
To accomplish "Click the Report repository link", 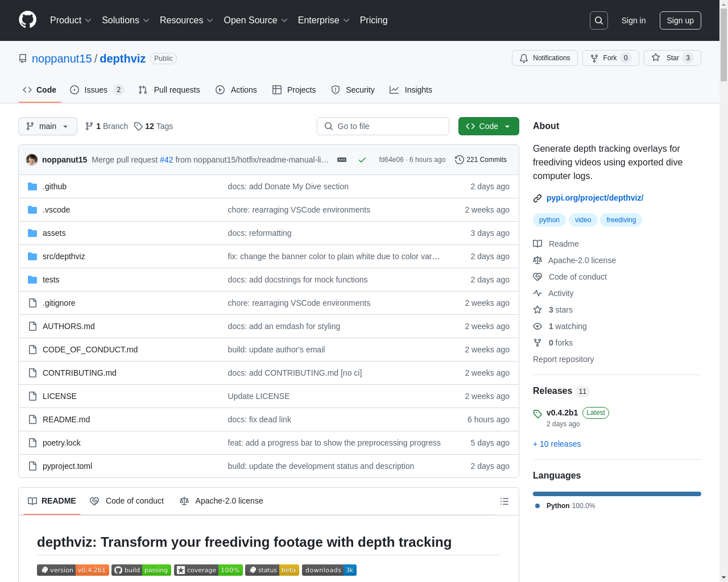I will coord(563,359).
